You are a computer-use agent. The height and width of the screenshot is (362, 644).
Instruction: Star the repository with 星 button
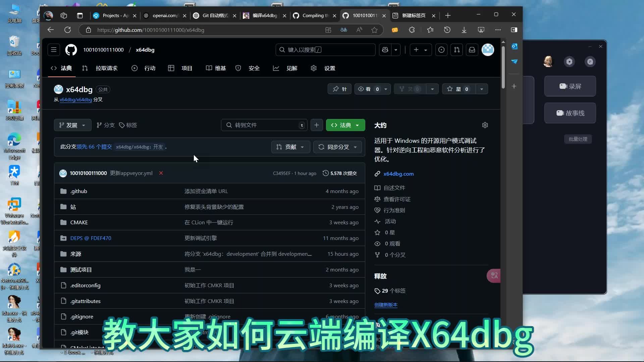click(x=458, y=89)
